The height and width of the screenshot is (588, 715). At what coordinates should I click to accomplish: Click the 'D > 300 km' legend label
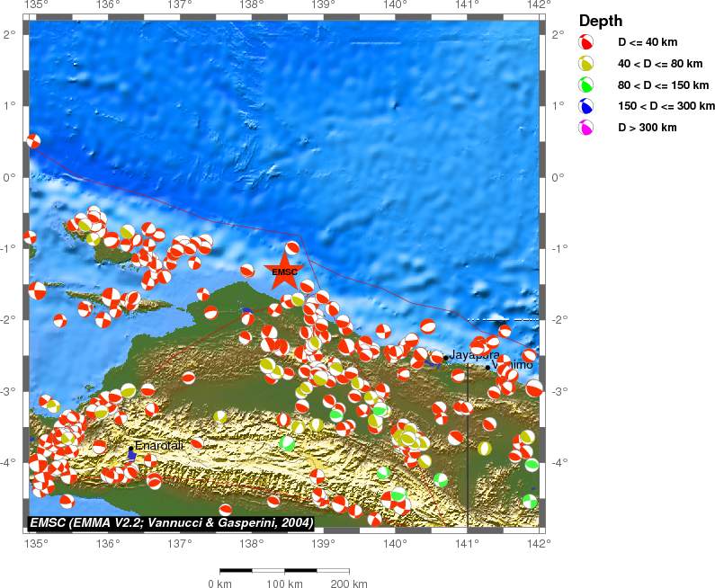pos(647,128)
